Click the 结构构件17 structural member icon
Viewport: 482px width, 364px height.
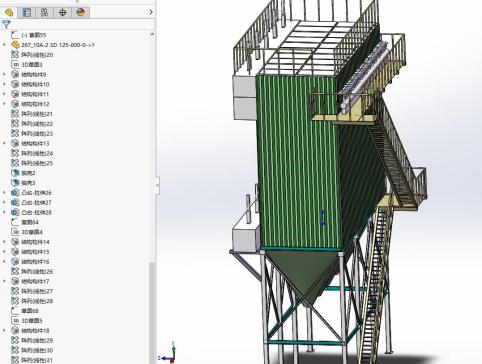pos(15,281)
